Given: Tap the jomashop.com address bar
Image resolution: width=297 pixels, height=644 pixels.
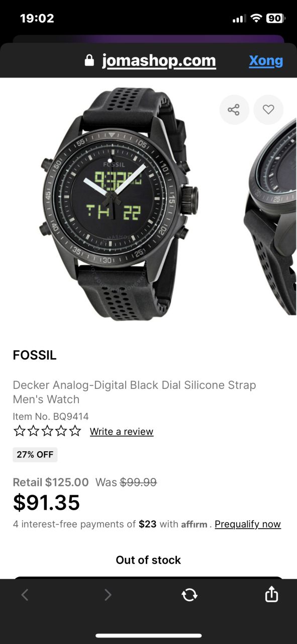Looking at the screenshot, I should (x=159, y=61).
